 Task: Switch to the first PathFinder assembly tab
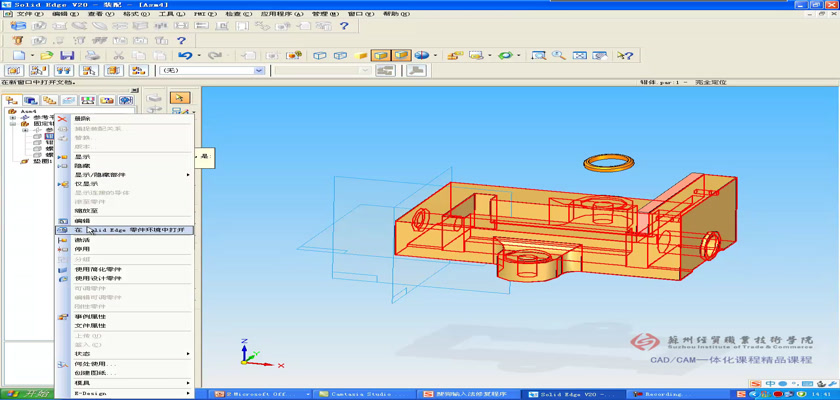[12, 100]
